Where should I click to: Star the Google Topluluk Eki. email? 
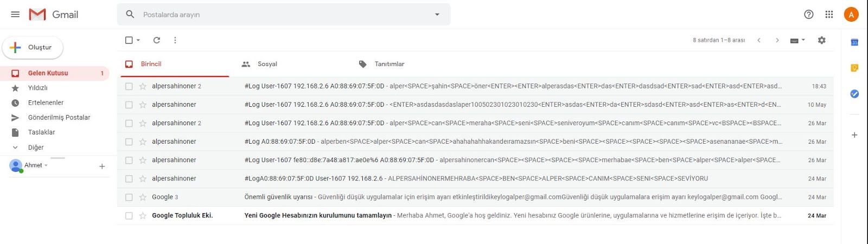pyautogui.click(x=143, y=216)
